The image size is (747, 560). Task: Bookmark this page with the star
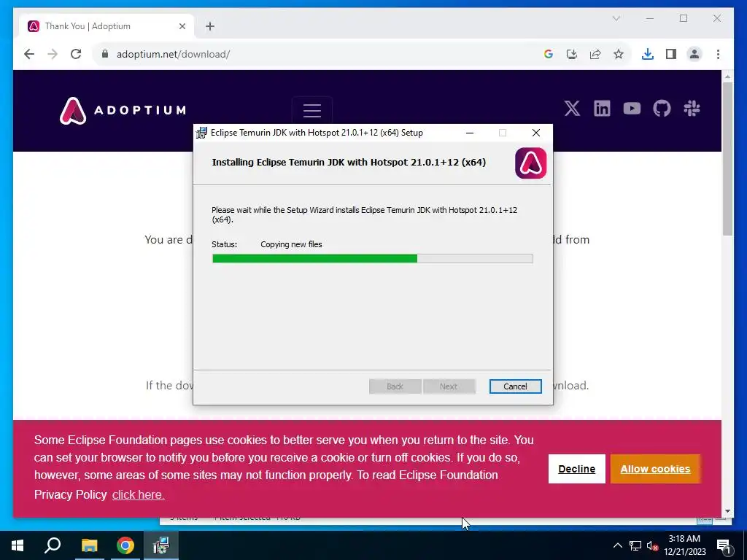coord(619,54)
